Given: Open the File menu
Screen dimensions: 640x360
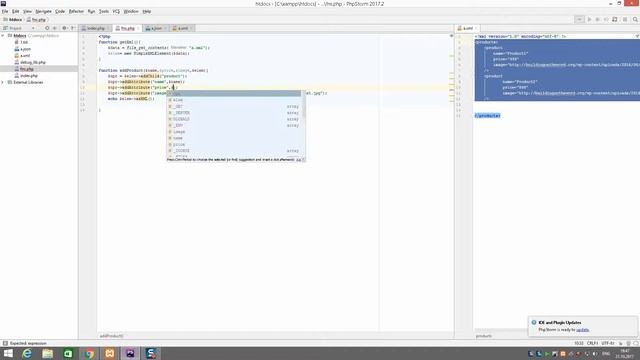Looking at the screenshot, I should 5,11.
